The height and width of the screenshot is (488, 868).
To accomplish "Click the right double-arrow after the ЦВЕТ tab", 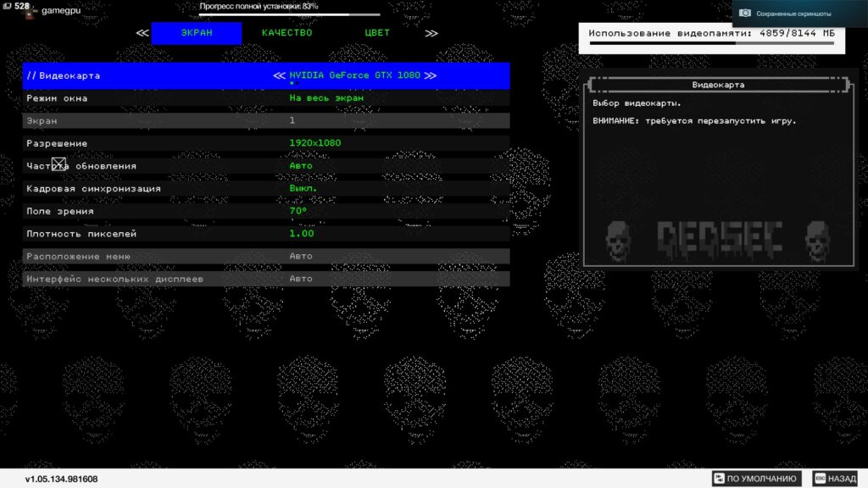I will pos(431,33).
